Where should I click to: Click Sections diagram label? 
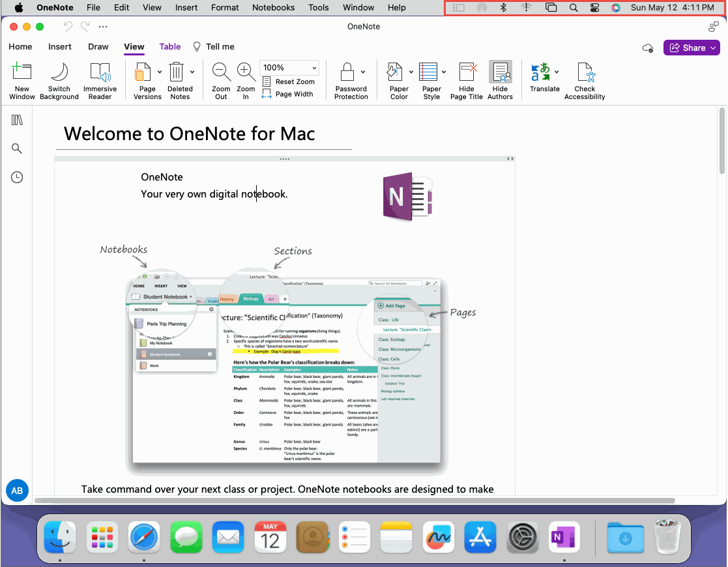(x=293, y=251)
